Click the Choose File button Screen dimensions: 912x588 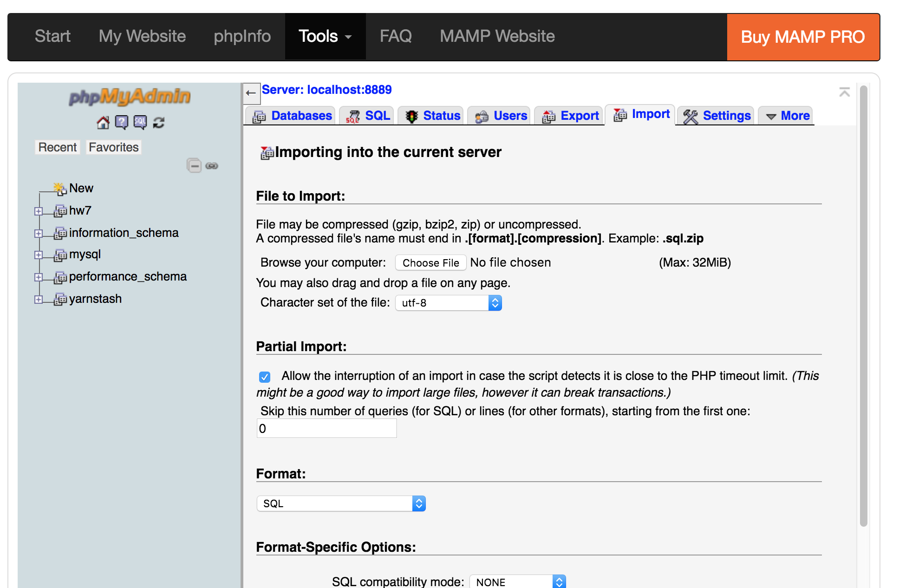pos(430,263)
